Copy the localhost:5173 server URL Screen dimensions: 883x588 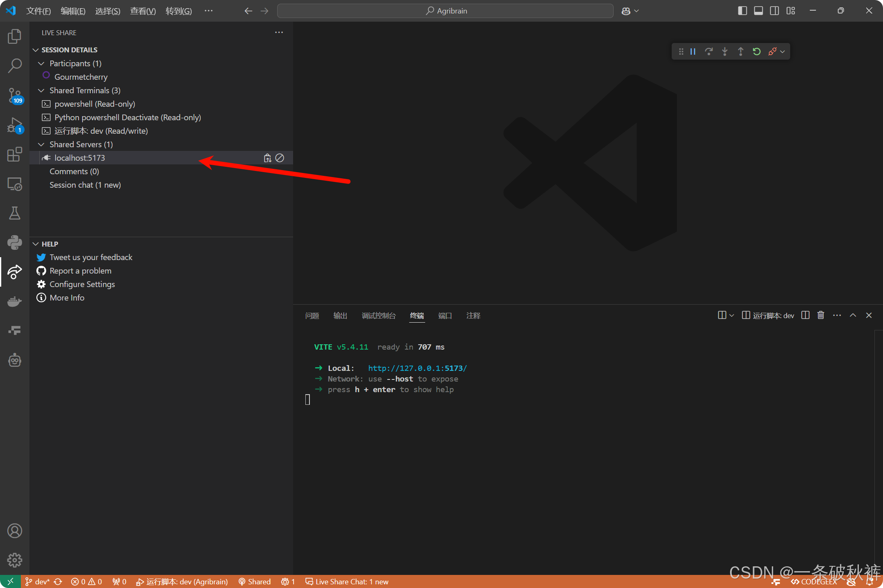[267, 158]
